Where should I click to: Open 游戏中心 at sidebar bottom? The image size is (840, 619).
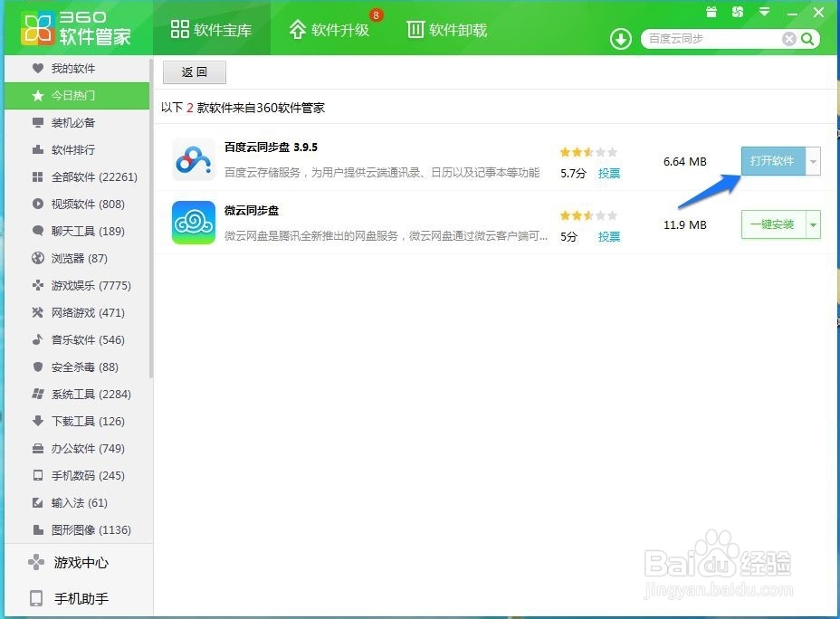78,562
